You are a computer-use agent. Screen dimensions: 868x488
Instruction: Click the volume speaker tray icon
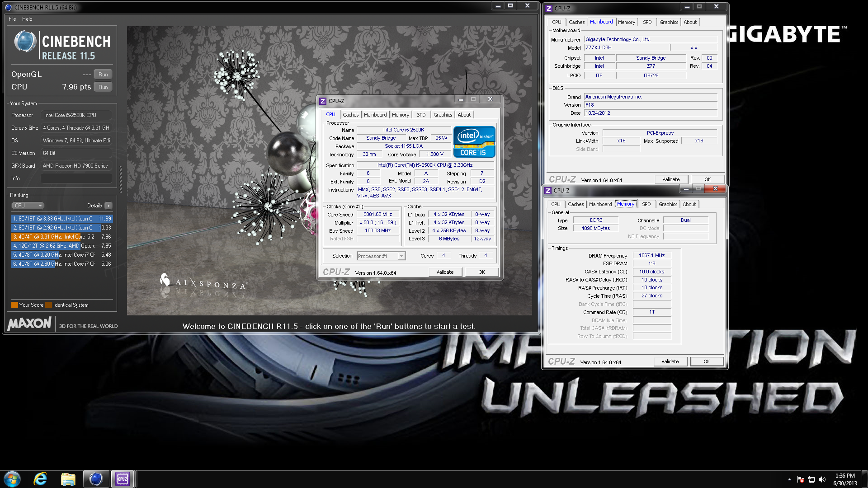822,479
